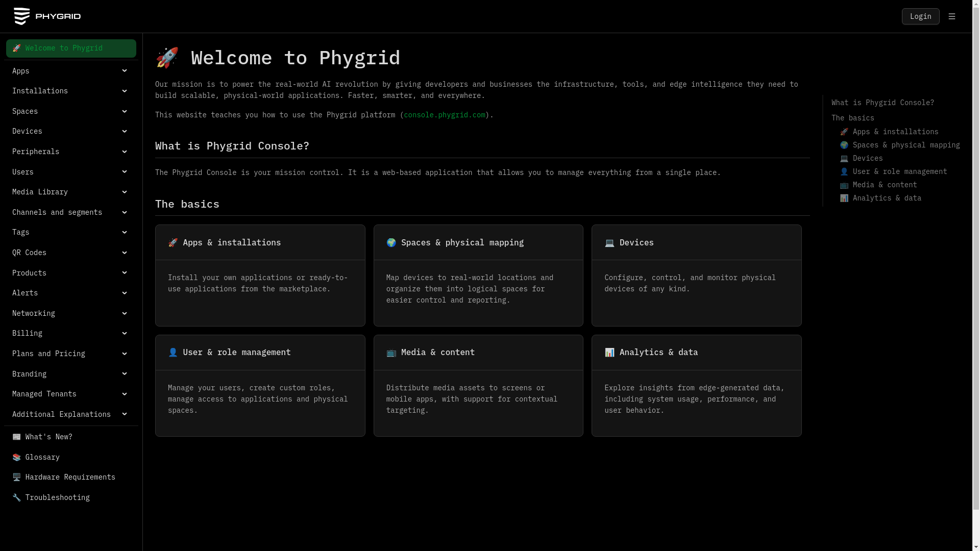
Task: Click the large rocket icon in page title
Action: tap(167, 58)
